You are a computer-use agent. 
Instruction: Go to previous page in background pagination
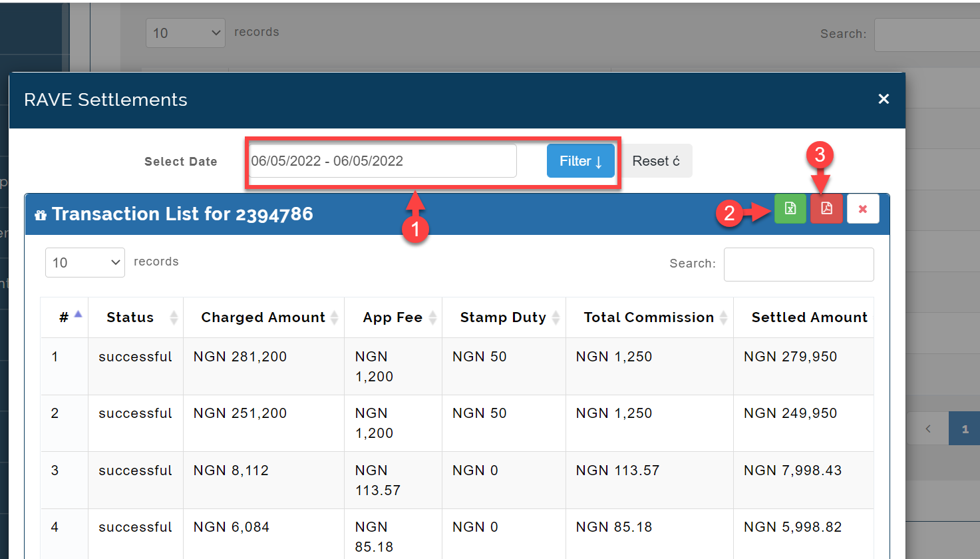click(x=928, y=429)
